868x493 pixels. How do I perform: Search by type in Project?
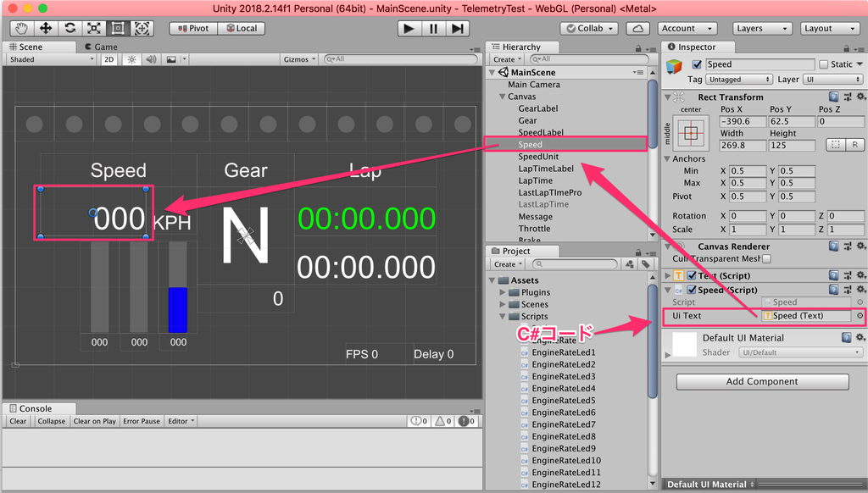pos(630,264)
